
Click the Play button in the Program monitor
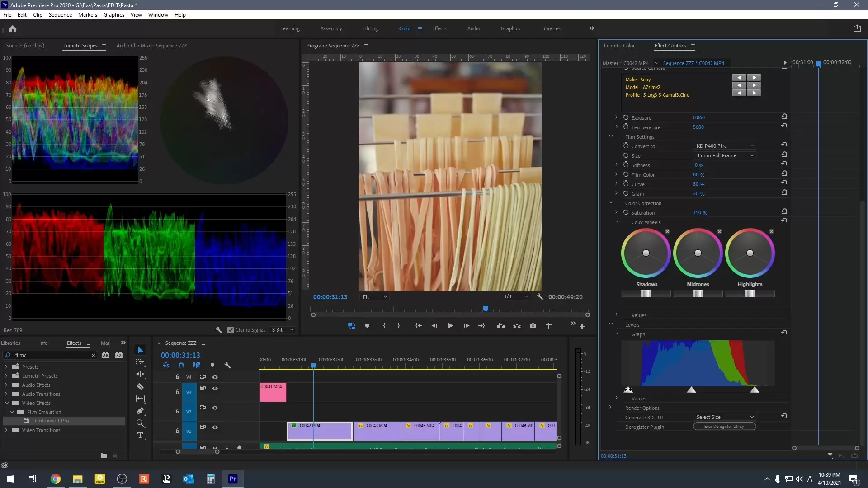point(450,326)
